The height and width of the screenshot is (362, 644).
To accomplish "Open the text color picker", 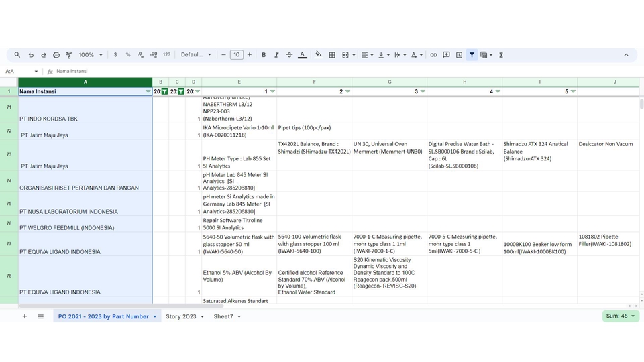I will [x=303, y=54].
